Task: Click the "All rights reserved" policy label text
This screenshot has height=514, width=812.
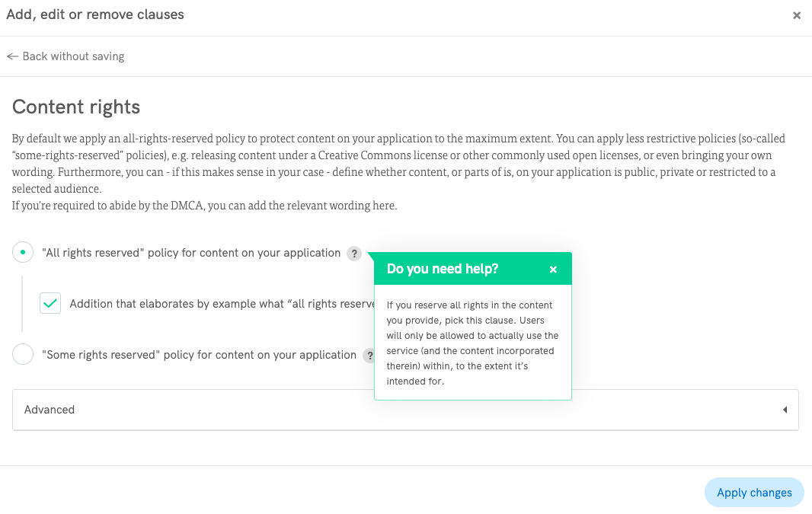Action: pos(191,253)
